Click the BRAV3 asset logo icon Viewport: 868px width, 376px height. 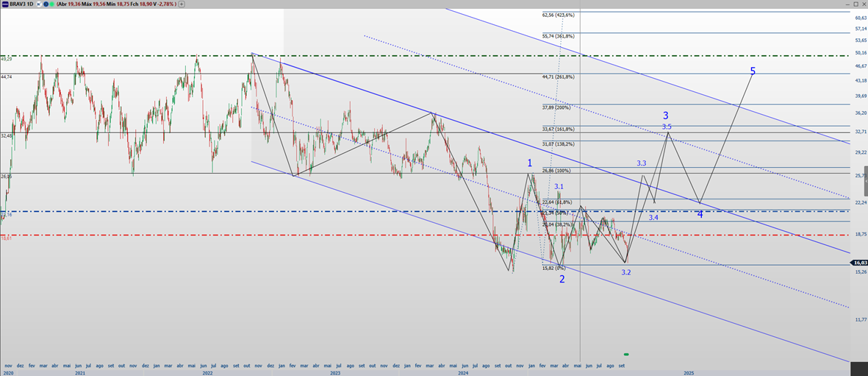point(5,4)
